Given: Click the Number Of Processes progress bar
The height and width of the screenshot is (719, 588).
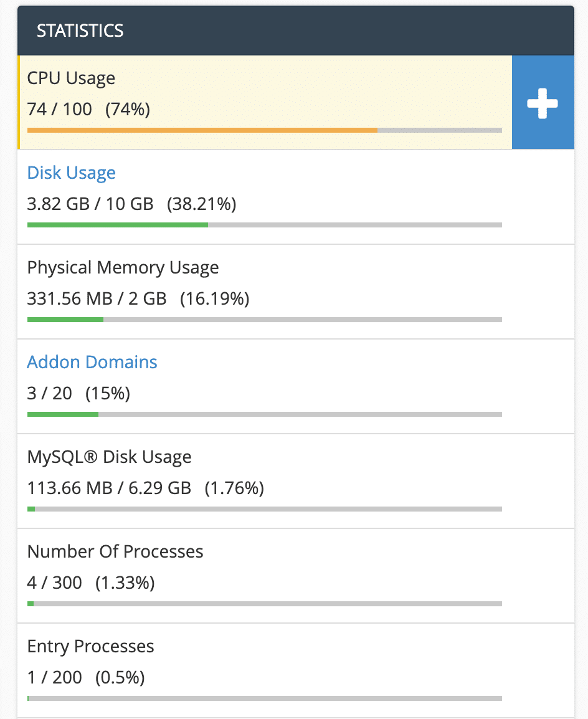Looking at the screenshot, I should click(264, 604).
